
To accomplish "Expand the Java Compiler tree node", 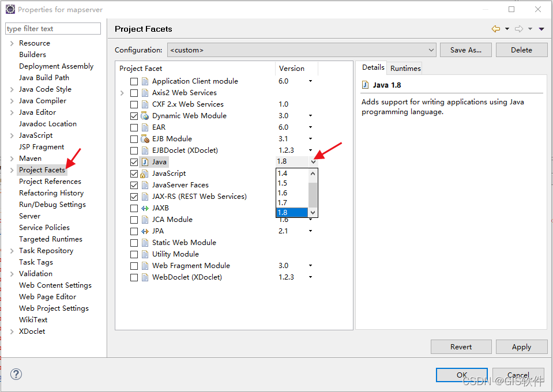I will pos(12,101).
